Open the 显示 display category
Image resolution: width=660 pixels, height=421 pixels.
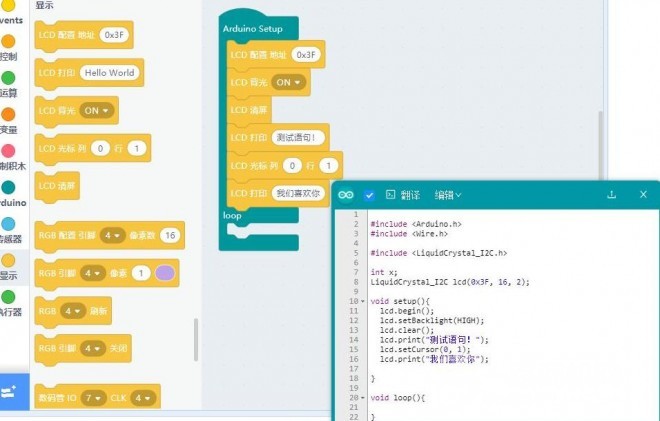(8, 260)
